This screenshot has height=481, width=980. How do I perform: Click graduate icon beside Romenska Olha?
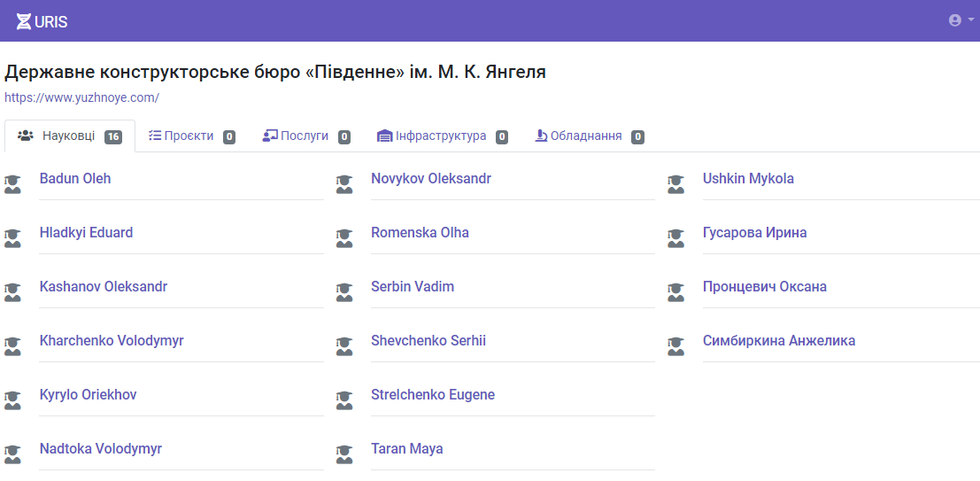coord(344,237)
